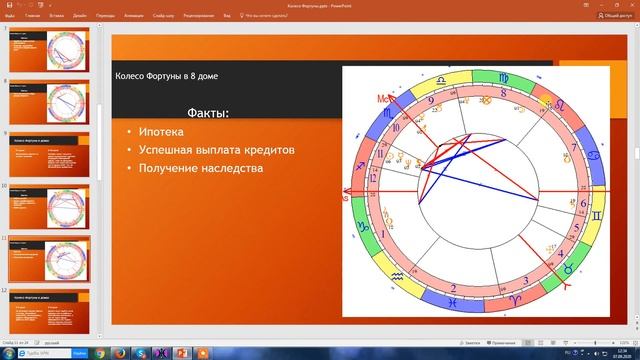Start slideshow from beginning quick icon
Viewport: 640px width, 360px height.
(40, 5)
